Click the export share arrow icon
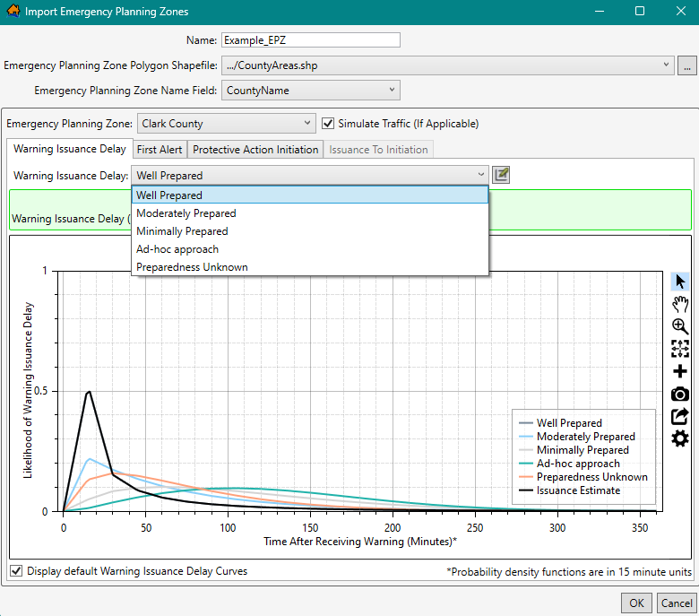699x616 pixels. (680, 416)
